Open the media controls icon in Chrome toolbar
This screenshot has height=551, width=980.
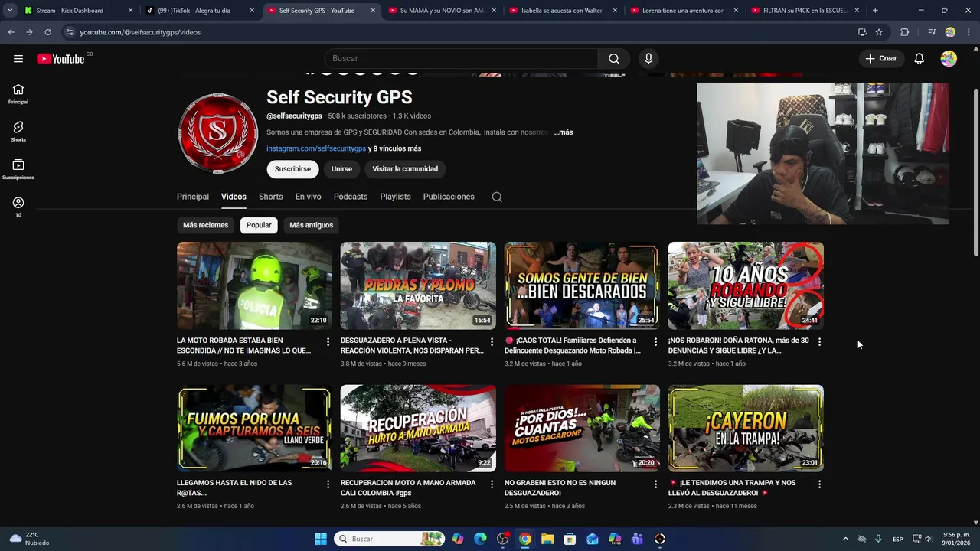(x=932, y=32)
